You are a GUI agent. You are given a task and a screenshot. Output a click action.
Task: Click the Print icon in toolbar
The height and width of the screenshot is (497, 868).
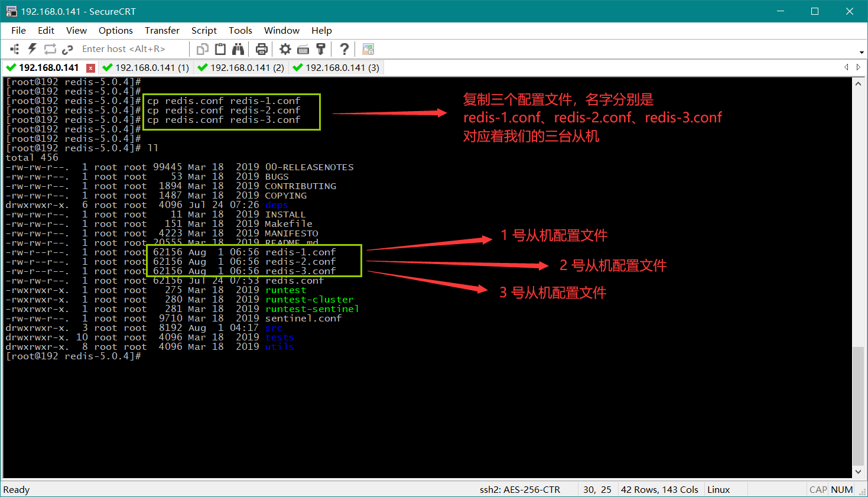[x=262, y=49]
